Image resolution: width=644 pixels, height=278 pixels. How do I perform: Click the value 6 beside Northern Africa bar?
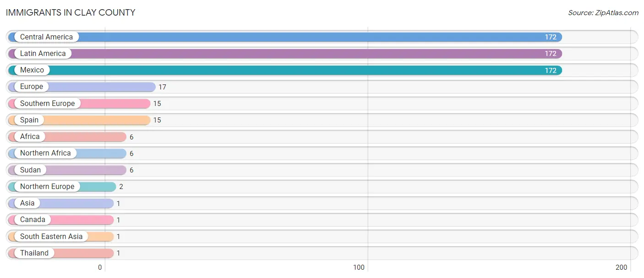[x=131, y=154]
